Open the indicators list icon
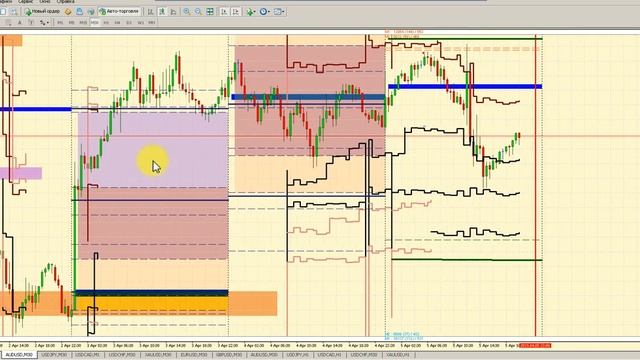This screenshot has height=360, width=640. [x=249, y=12]
